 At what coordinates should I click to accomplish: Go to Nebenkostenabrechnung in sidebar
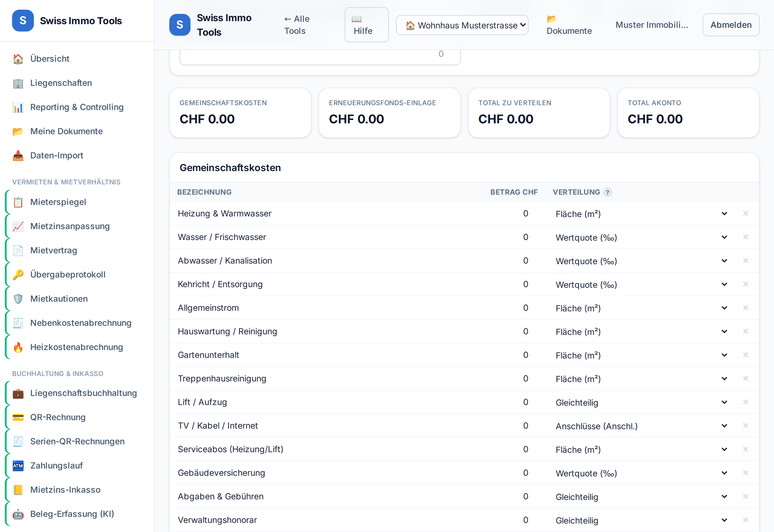pos(77,323)
